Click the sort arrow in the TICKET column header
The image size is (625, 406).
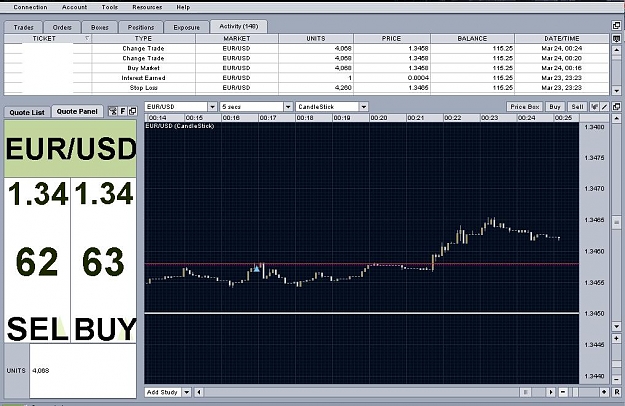point(87,39)
